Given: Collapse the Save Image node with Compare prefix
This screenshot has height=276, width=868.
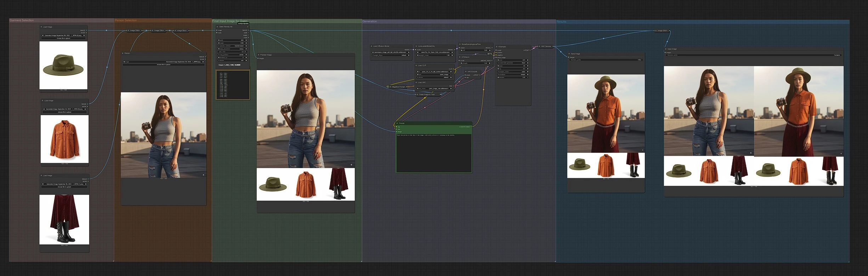Looking at the screenshot, I should (x=666, y=49).
